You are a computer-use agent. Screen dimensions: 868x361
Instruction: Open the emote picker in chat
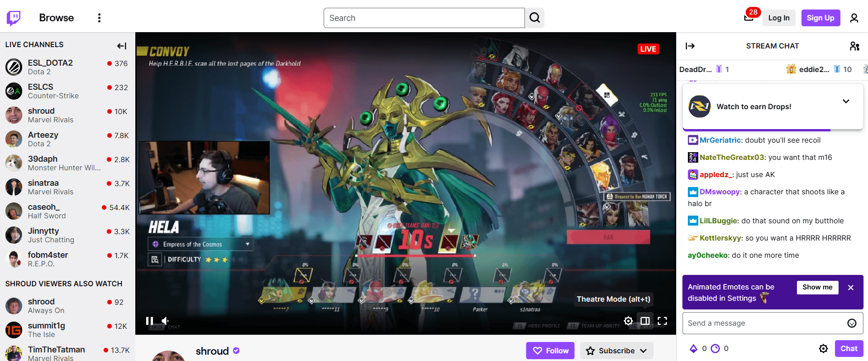coord(852,323)
